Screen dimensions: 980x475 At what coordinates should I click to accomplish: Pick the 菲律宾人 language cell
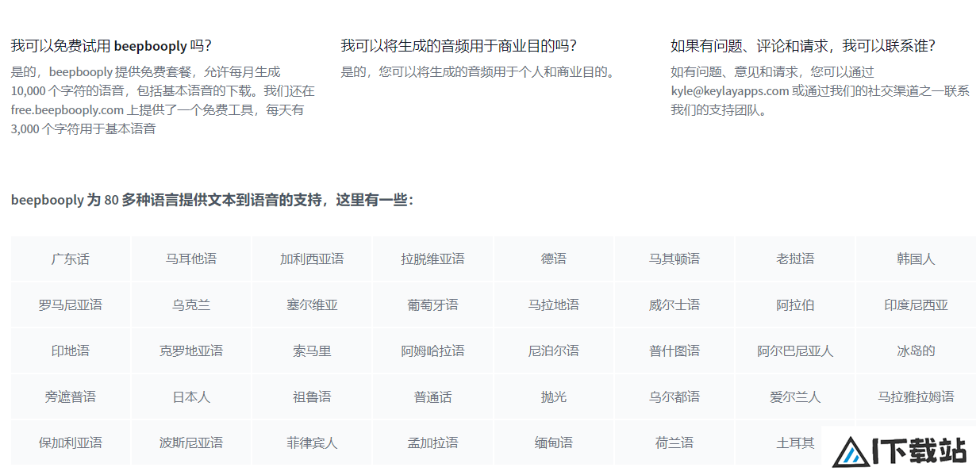[312, 442]
